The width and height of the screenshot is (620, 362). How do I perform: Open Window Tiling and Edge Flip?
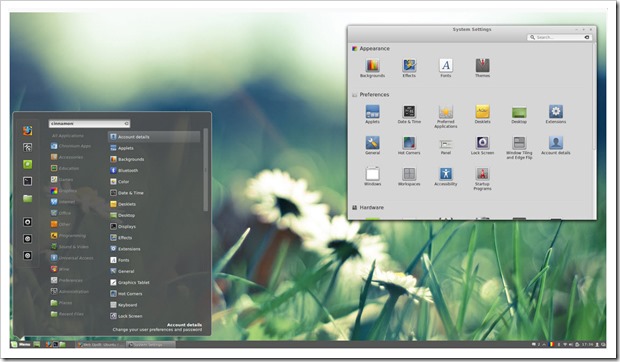(x=519, y=147)
